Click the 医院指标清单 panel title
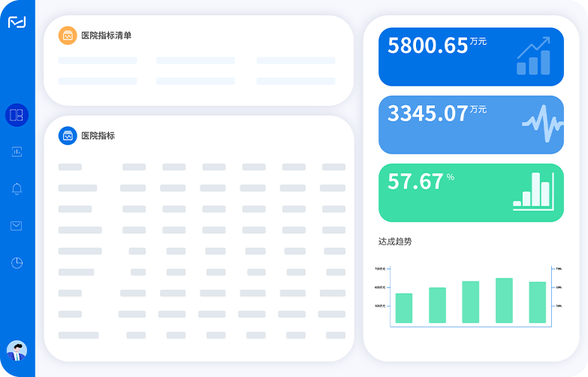The width and height of the screenshot is (588, 377). (106, 35)
